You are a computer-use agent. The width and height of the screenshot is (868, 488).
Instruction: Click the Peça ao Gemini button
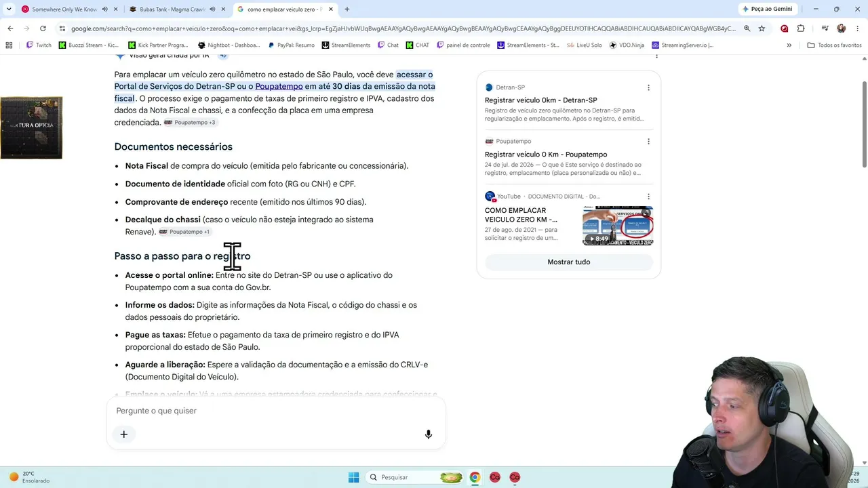tap(767, 9)
